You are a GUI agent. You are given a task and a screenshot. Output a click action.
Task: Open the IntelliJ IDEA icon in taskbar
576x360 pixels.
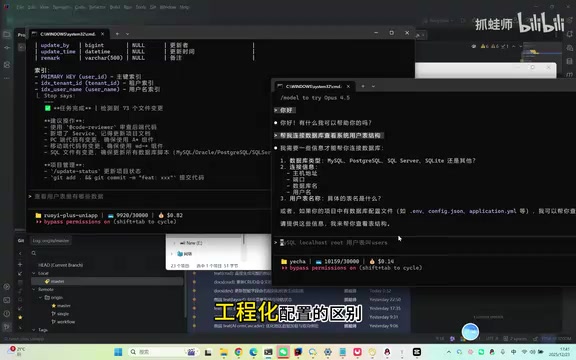coord(298,352)
